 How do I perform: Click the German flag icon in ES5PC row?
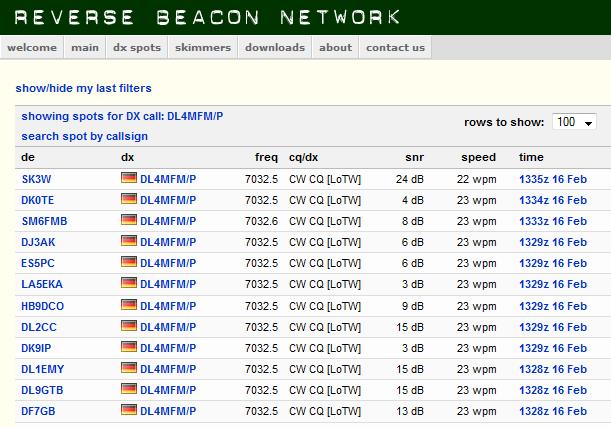pyautogui.click(x=128, y=262)
